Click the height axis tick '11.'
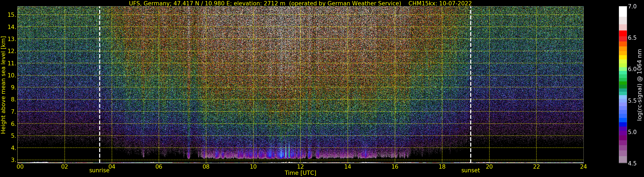 point(12,63)
